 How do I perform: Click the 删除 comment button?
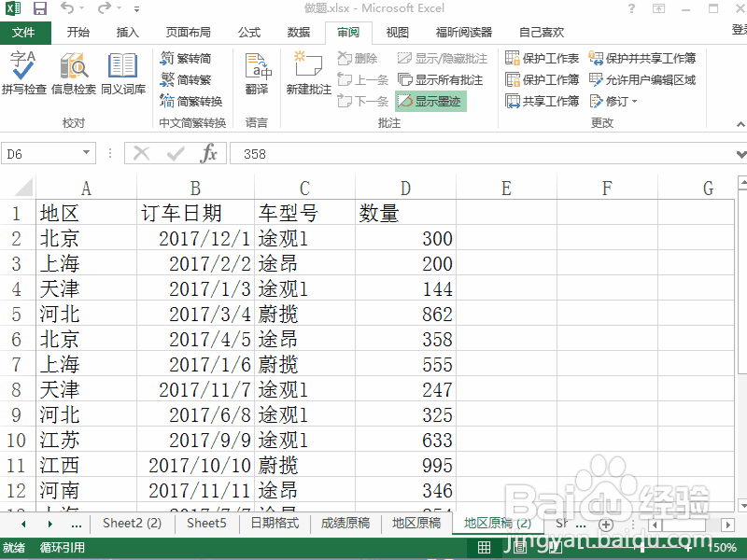click(358, 58)
